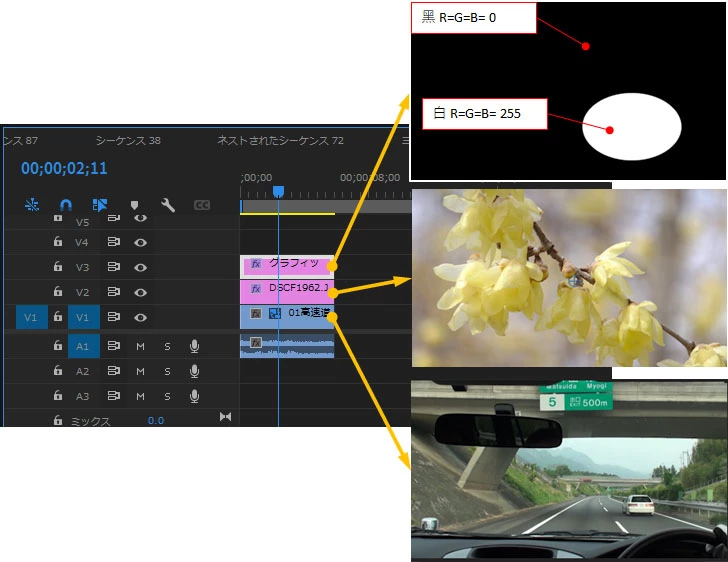Solo audio track A1 with S button

pyautogui.click(x=167, y=346)
